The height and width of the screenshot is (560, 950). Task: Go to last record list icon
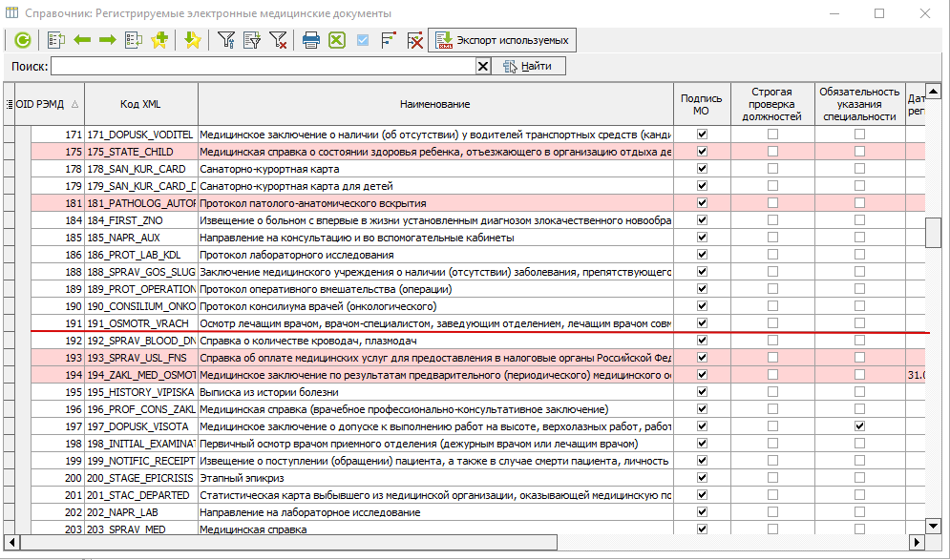click(x=134, y=41)
